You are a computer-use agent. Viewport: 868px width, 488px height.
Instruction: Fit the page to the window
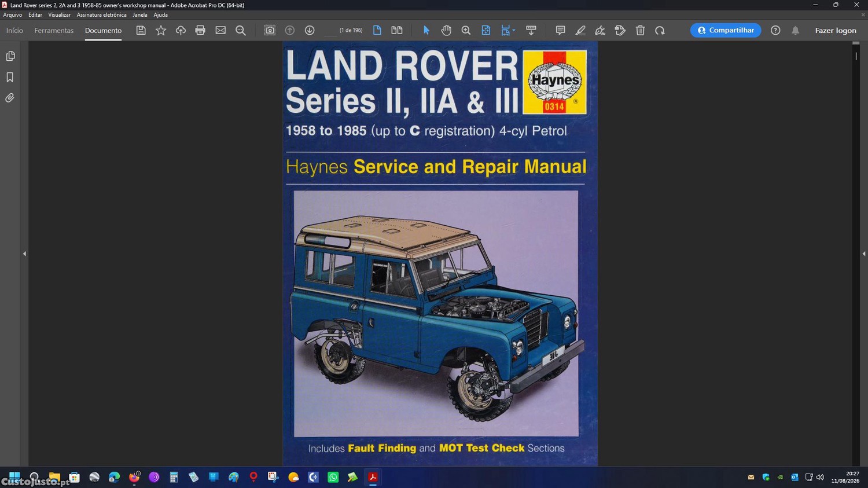coord(486,30)
